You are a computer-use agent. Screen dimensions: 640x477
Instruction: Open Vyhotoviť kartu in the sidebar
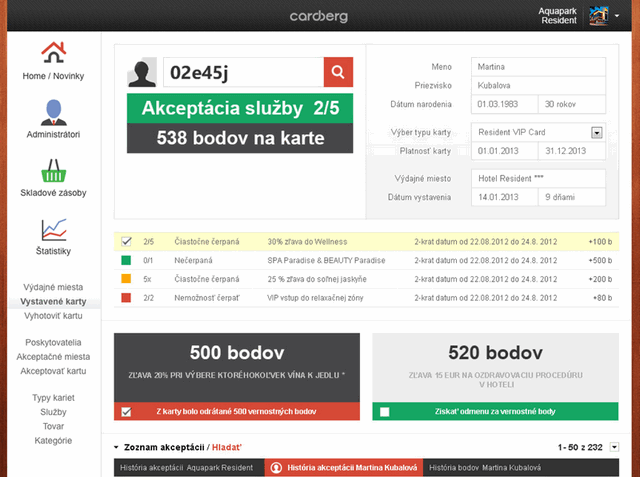pyautogui.click(x=55, y=315)
